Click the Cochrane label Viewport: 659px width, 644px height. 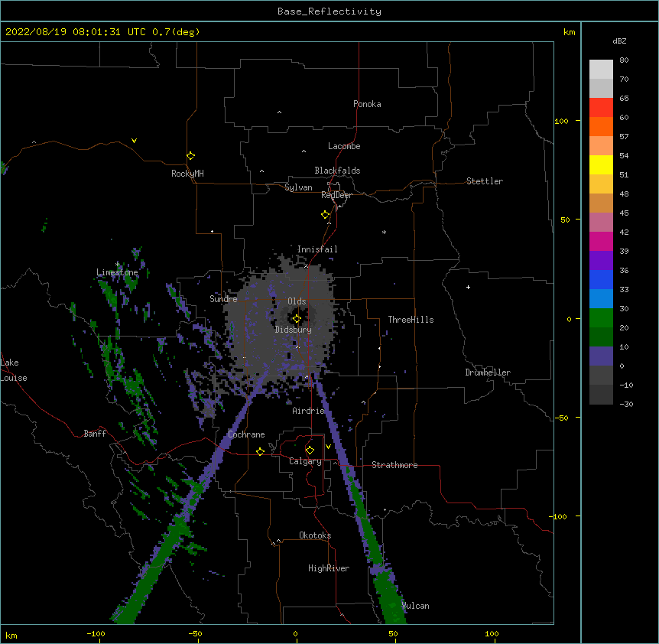tap(246, 434)
